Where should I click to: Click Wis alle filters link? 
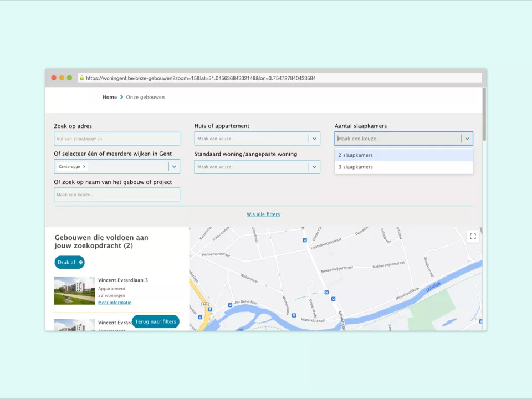coord(263,214)
